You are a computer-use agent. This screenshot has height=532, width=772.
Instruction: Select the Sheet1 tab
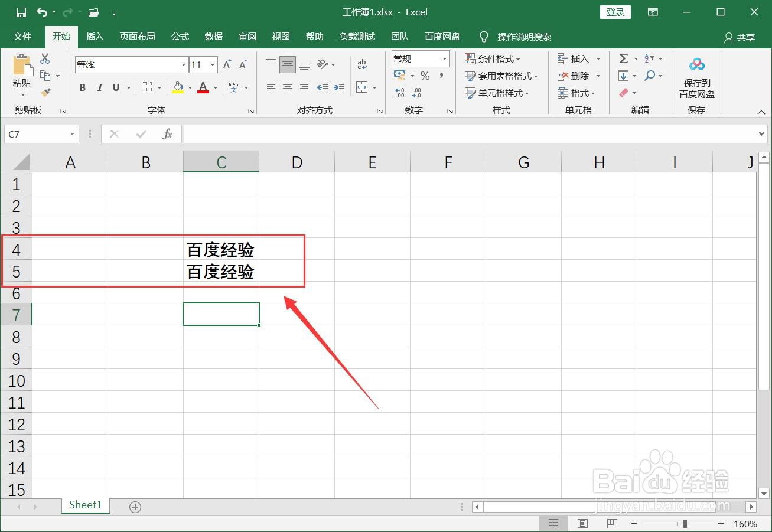click(x=85, y=505)
